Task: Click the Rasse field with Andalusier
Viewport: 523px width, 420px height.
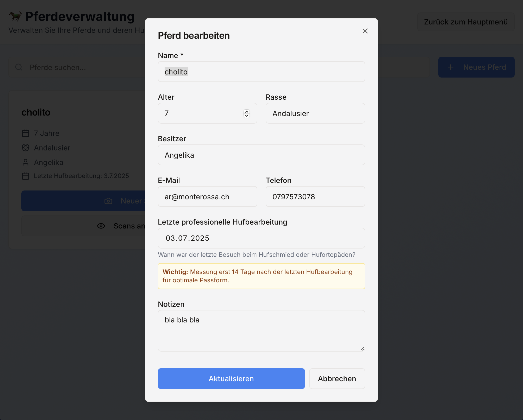Action: pos(315,113)
